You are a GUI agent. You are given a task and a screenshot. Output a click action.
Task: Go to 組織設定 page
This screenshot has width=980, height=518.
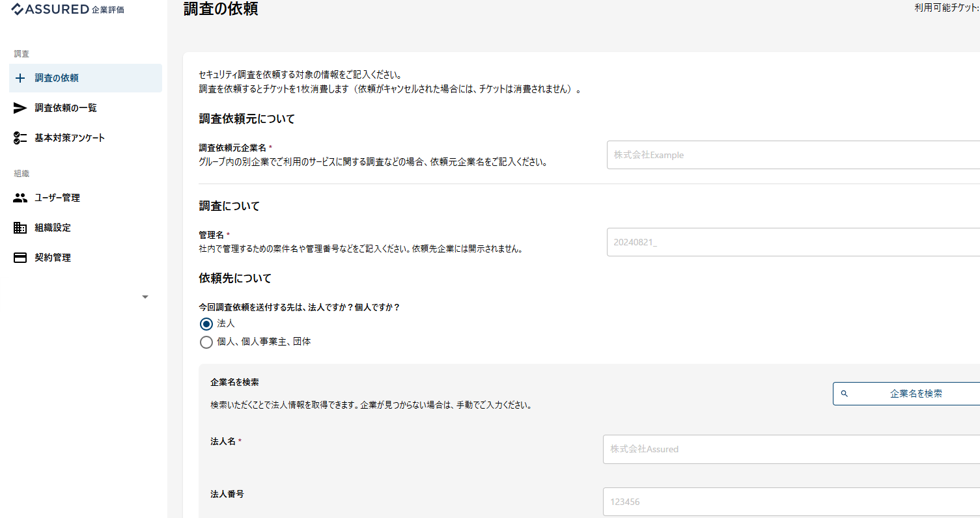(x=85, y=228)
